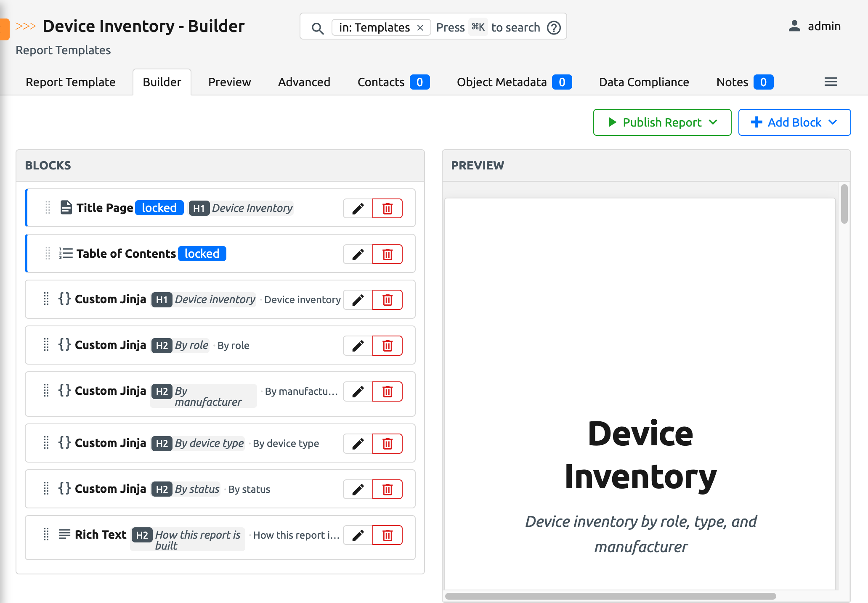Click the search magnifier icon
This screenshot has width=868, height=603.
318,28
